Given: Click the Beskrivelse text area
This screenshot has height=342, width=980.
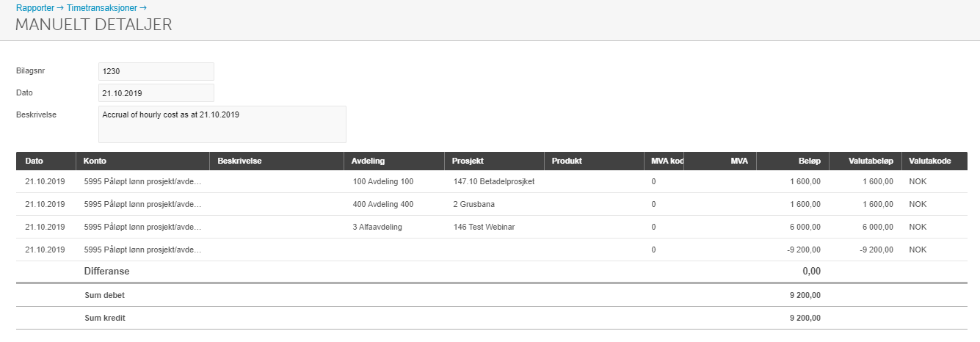Looking at the screenshot, I should (x=222, y=124).
